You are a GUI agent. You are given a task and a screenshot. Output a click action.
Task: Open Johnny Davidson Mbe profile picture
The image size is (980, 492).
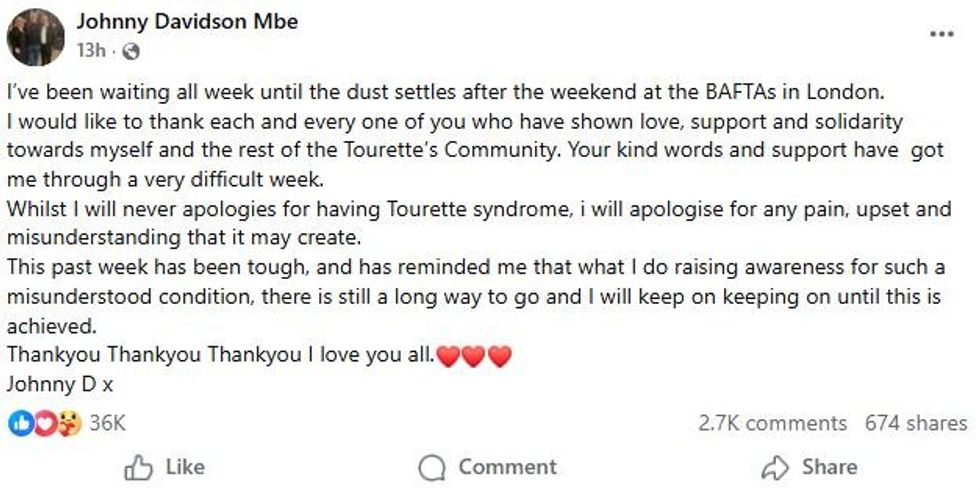[x=35, y=37]
